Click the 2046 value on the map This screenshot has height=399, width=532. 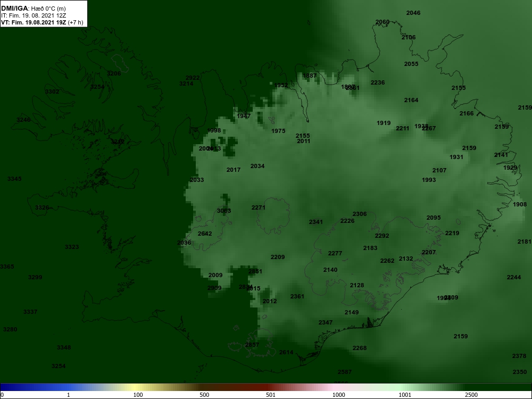[413, 13]
